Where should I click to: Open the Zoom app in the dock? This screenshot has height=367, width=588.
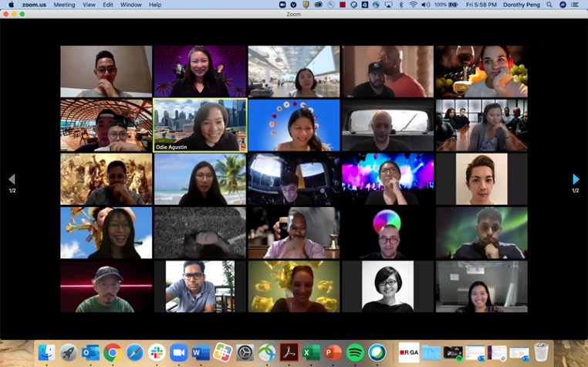pos(179,352)
